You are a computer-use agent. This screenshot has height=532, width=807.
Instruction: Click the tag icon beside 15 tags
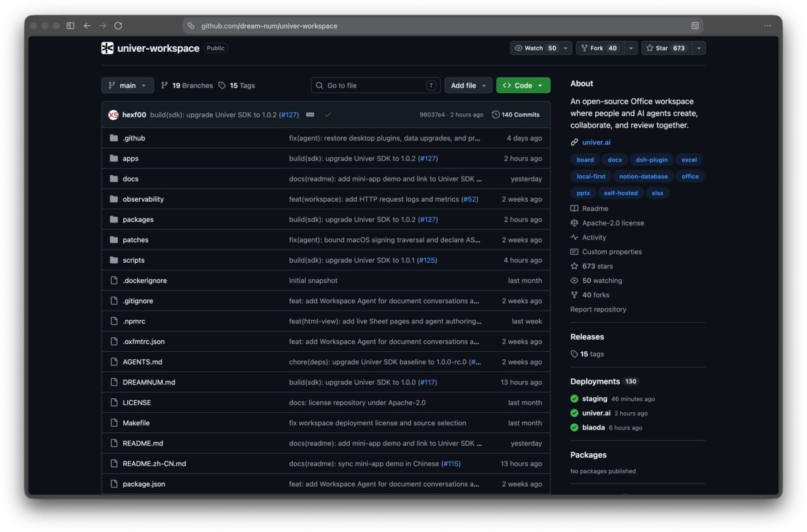(574, 354)
